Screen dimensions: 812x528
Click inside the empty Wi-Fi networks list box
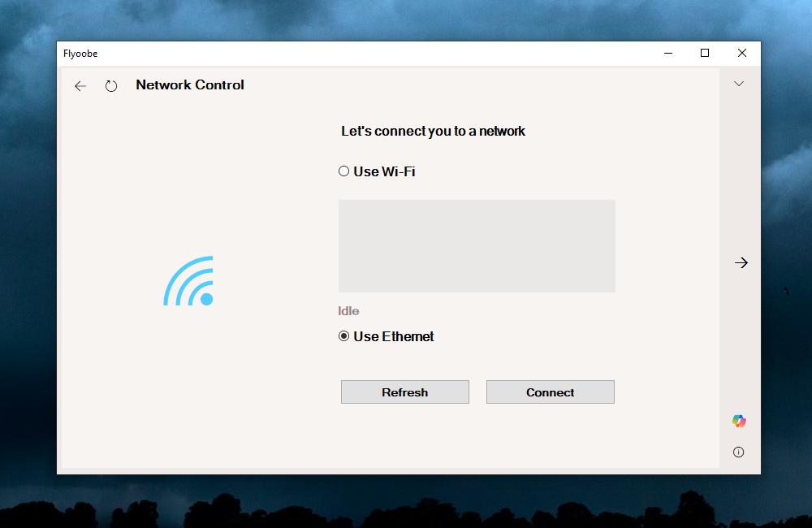[x=477, y=246]
